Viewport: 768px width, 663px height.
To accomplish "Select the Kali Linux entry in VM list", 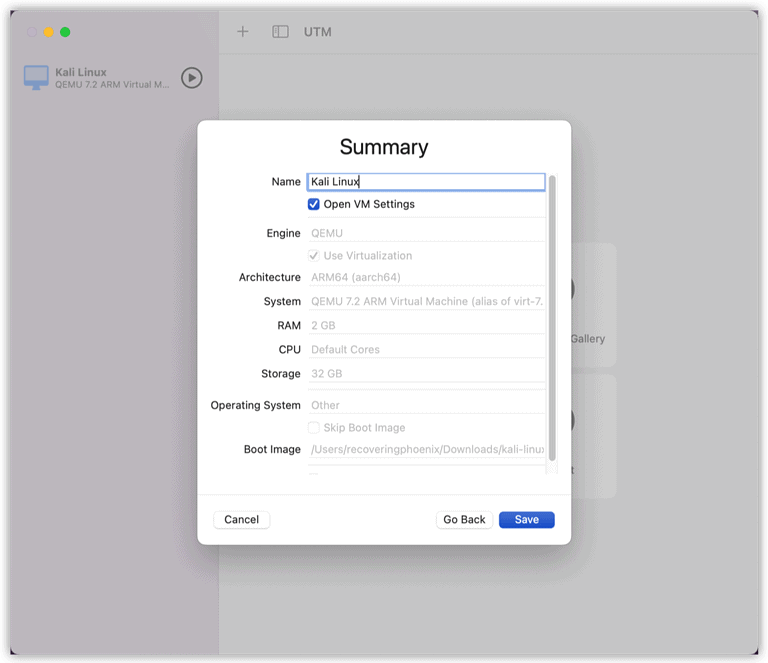I will 114,77.
